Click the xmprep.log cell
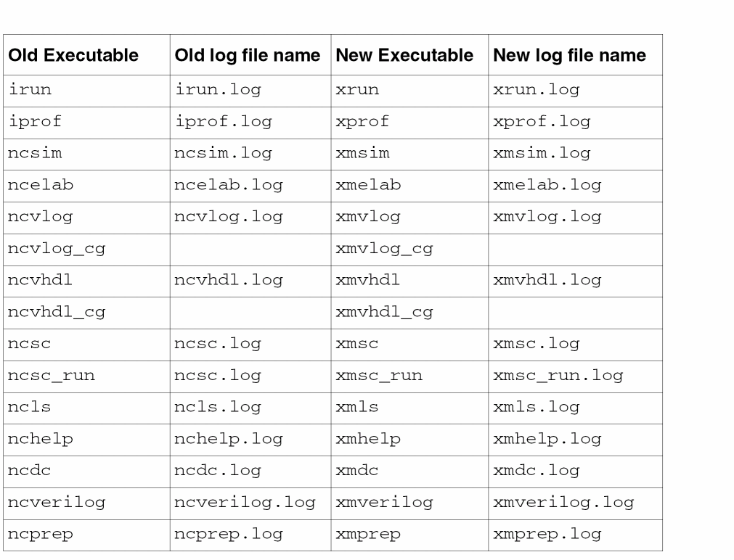Viewport: 734px width, 560px height. pos(547,534)
